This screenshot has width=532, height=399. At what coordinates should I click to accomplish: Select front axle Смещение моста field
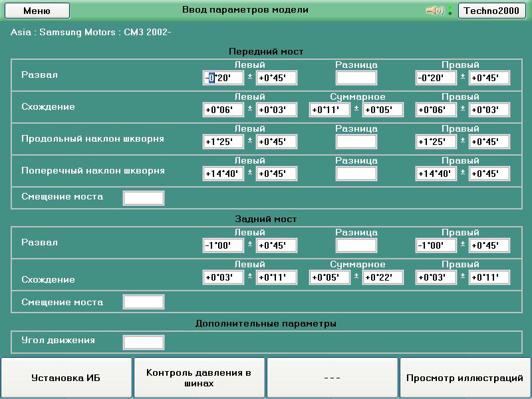coord(144,198)
